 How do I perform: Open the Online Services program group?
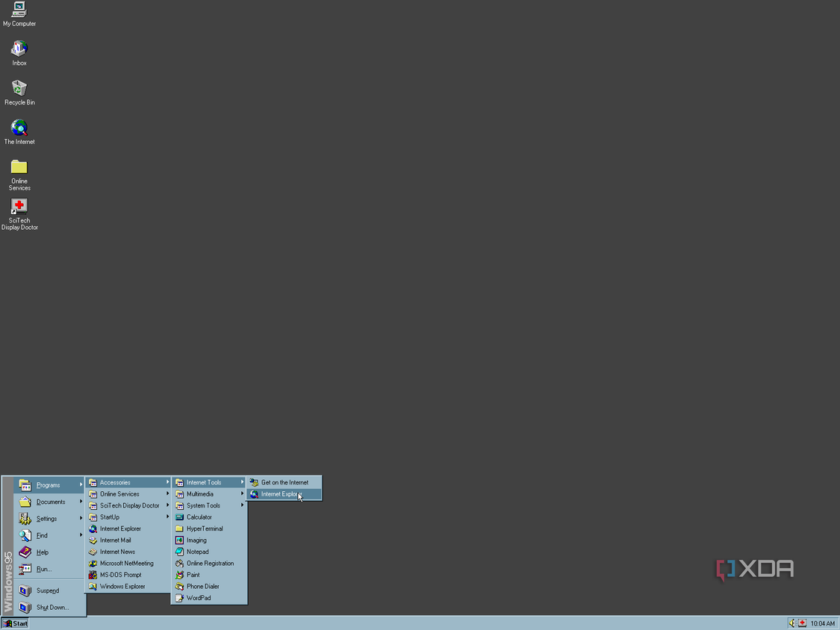128,494
